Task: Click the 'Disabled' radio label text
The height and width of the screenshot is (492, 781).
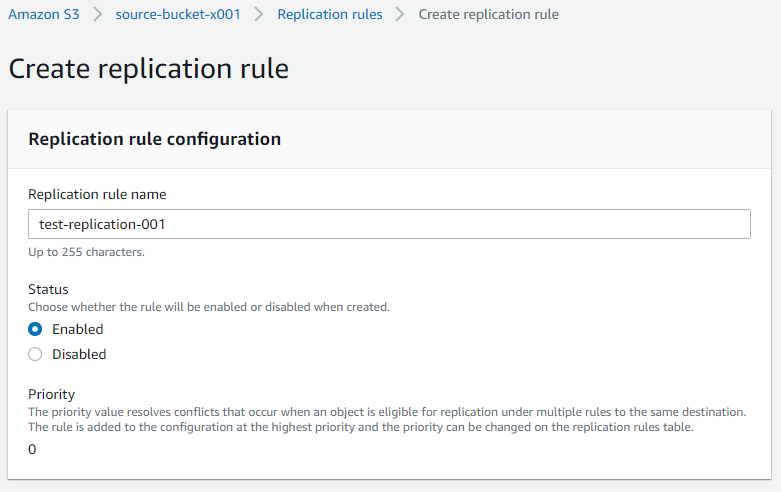Action: (x=79, y=354)
